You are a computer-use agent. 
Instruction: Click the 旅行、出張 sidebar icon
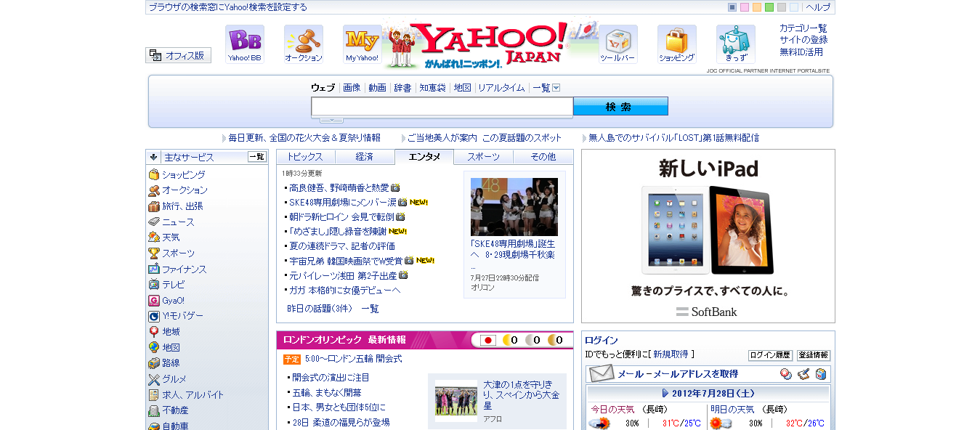click(x=154, y=206)
